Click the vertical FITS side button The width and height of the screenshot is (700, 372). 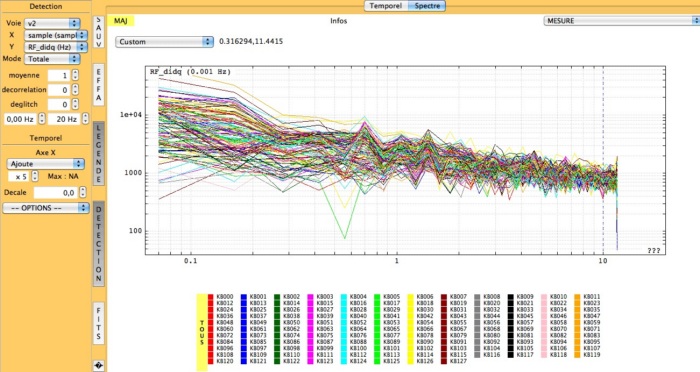[x=99, y=323]
